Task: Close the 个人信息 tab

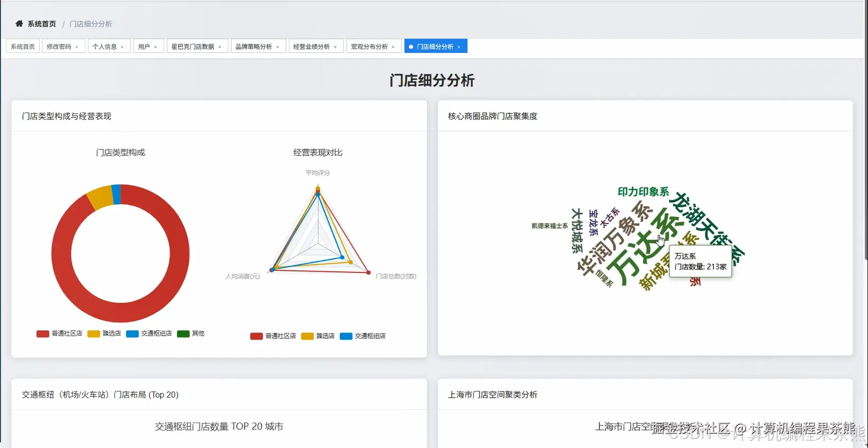Action: 122,47
